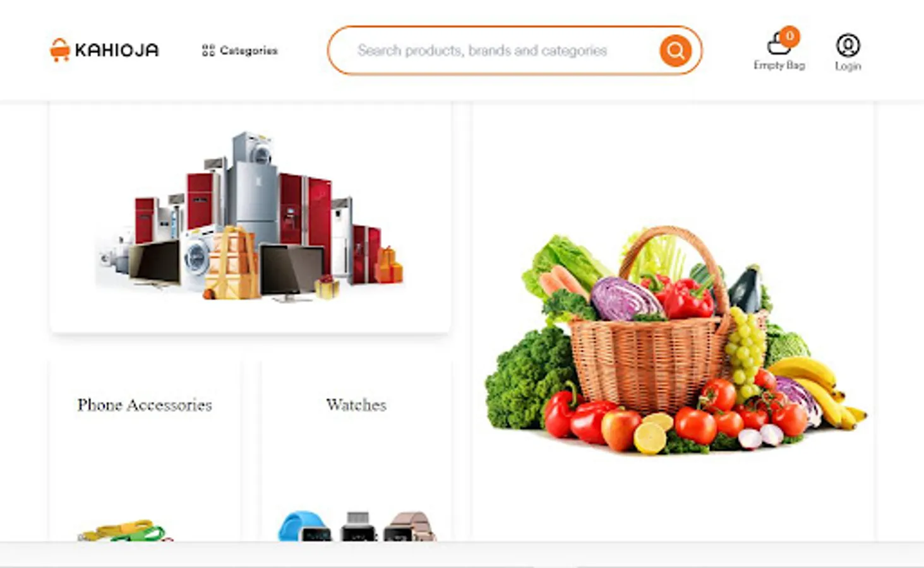This screenshot has height=568, width=924.
Task: Open the home appliances category image
Action: [x=250, y=216]
